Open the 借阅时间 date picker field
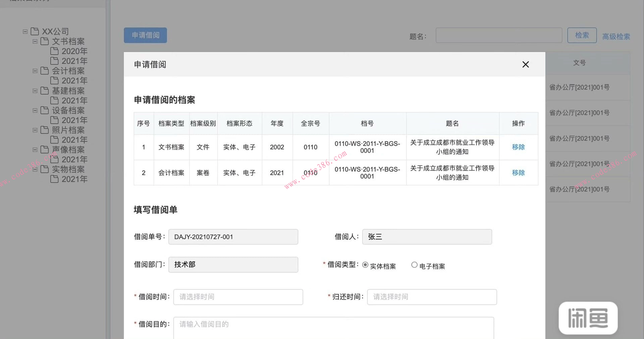Screen dimensions: 644x339 point(238,297)
